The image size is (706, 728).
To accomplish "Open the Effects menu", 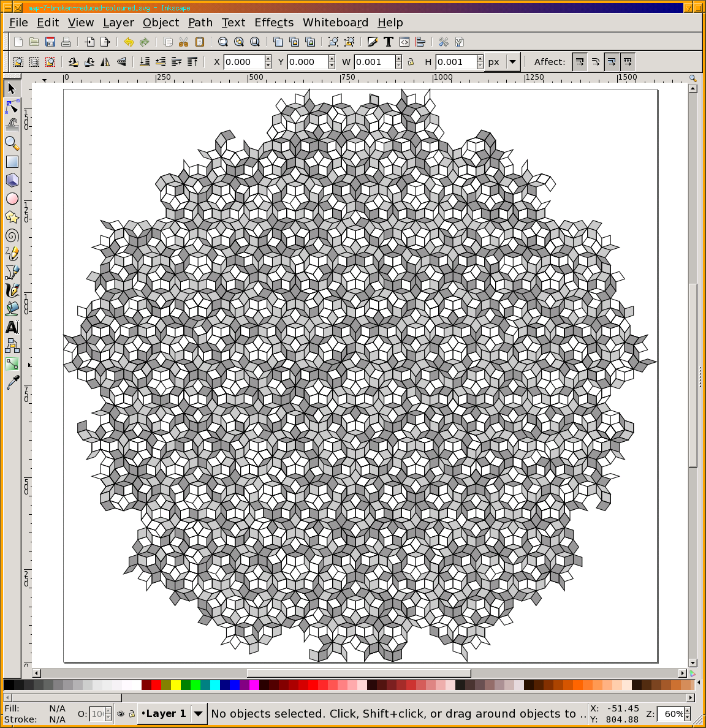I will click(x=274, y=23).
